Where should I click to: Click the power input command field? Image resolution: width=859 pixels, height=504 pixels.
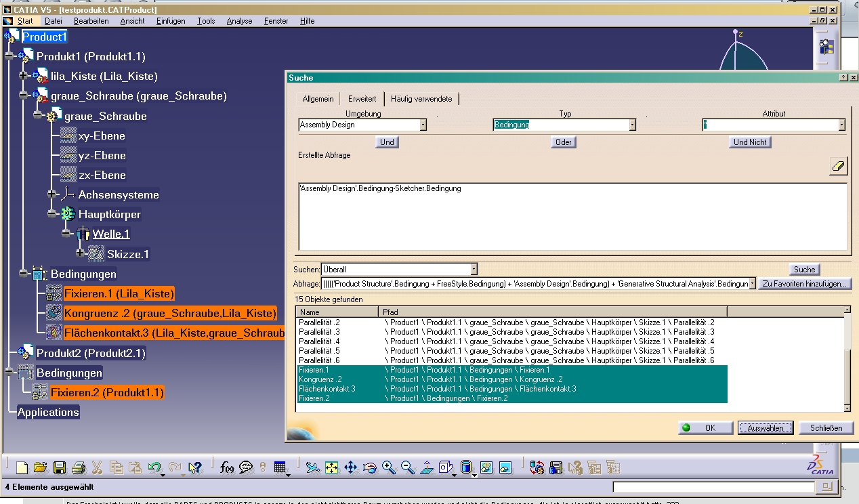click(714, 487)
